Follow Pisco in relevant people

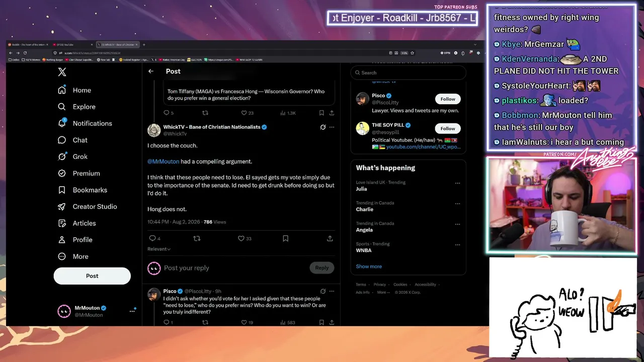coord(448,99)
